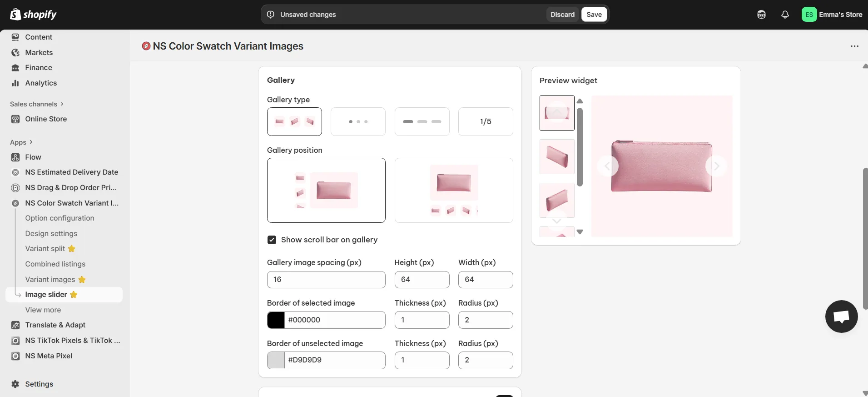Select the dots gallery type option
The width and height of the screenshot is (868, 397).
358,122
